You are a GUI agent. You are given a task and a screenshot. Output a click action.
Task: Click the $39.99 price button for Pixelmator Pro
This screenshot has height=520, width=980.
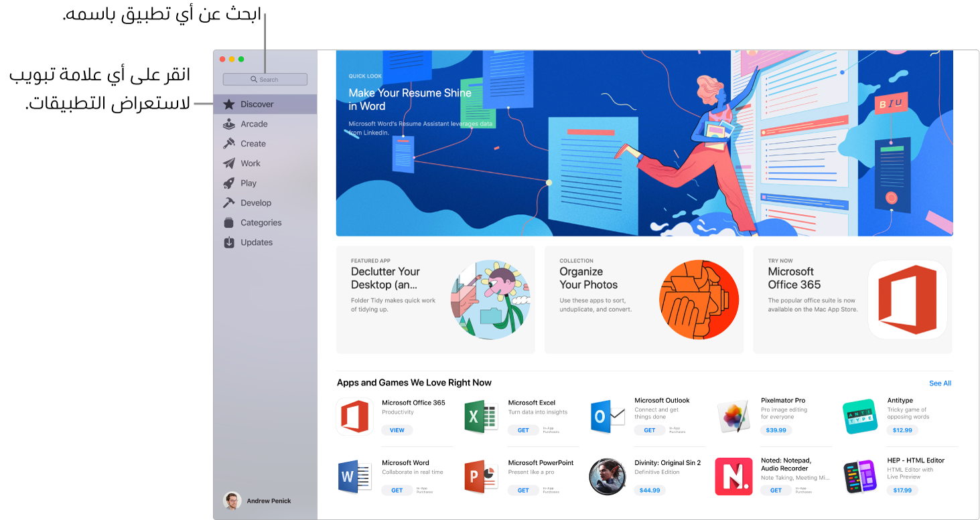pyautogui.click(x=776, y=430)
